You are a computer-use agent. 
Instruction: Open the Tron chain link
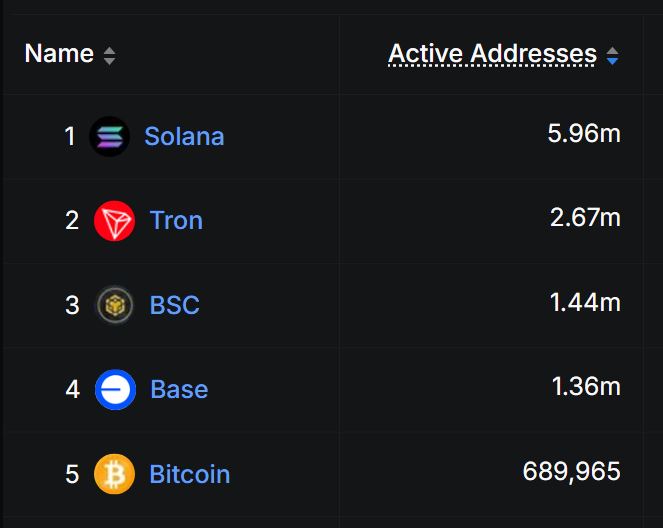[176, 221]
